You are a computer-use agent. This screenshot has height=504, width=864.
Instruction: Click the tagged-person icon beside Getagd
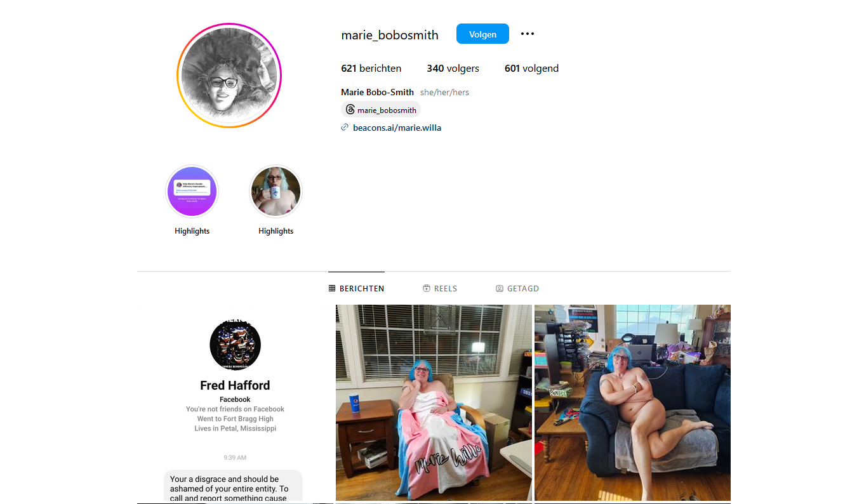(500, 288)
